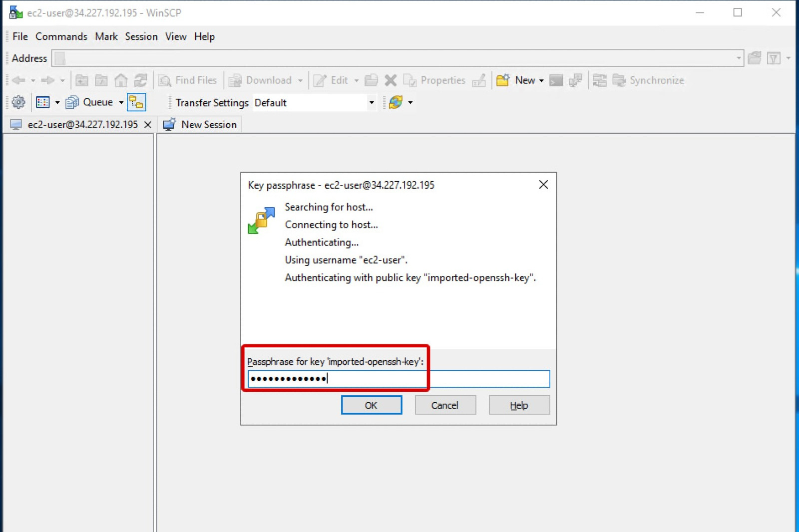The height and width of the screenshot is (532, 799).
Task: Open the Session menu
Action: [141, 36]
